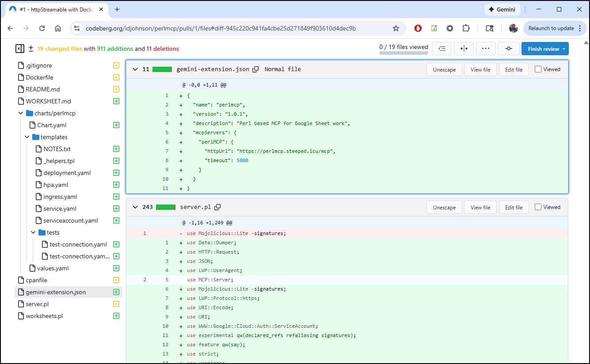Screen dimensions: 590x364
Task: Open the browser extensions puzzle icon
Action: click(x=466, y=28)
